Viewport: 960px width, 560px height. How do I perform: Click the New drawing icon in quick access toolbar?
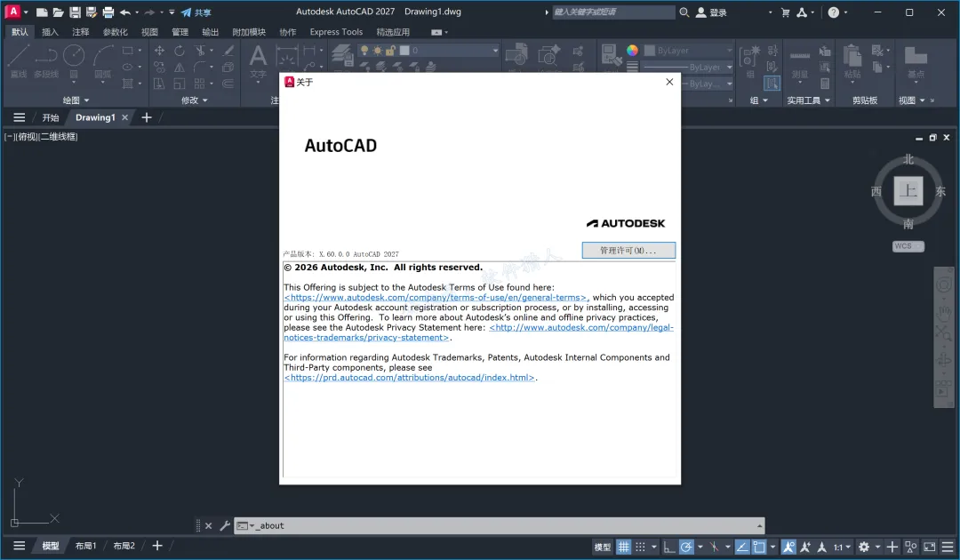point(42,12)
